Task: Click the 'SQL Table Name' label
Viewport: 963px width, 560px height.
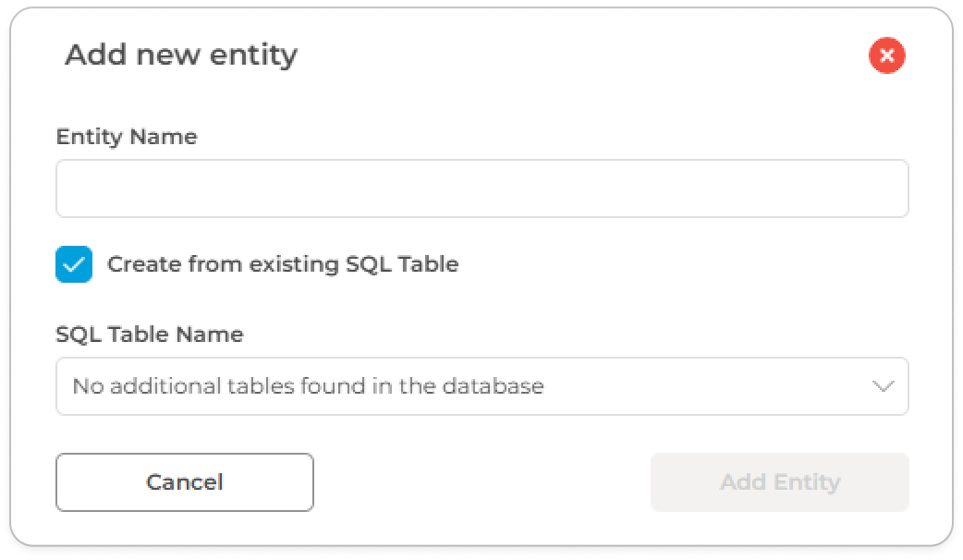Action: point(150,335)
